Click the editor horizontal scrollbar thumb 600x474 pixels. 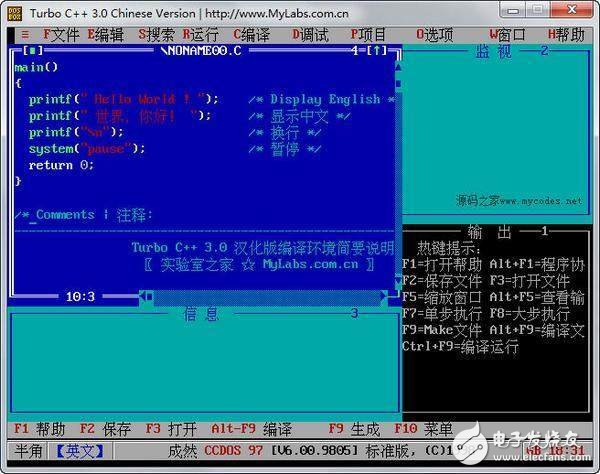(x=150, y=296)
